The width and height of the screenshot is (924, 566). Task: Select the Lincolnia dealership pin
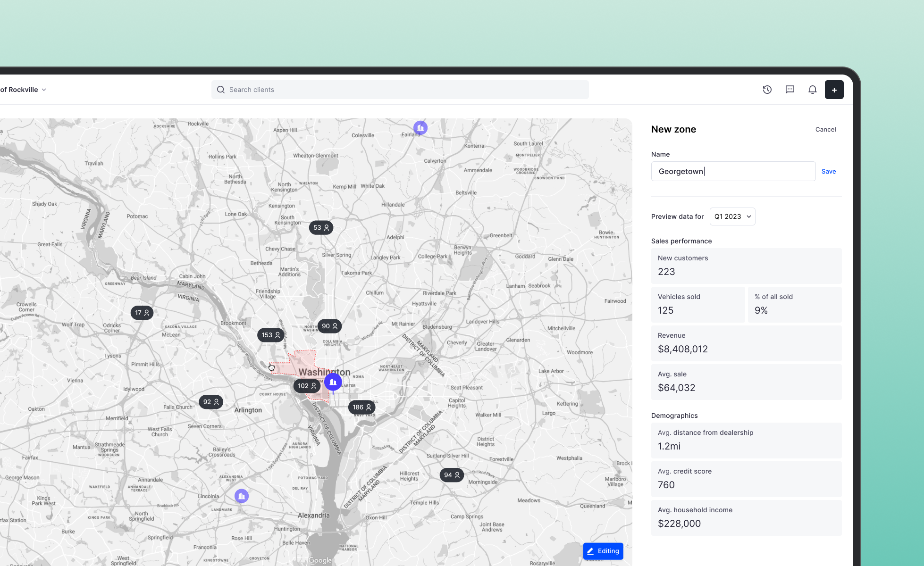[x=242, y=496]
